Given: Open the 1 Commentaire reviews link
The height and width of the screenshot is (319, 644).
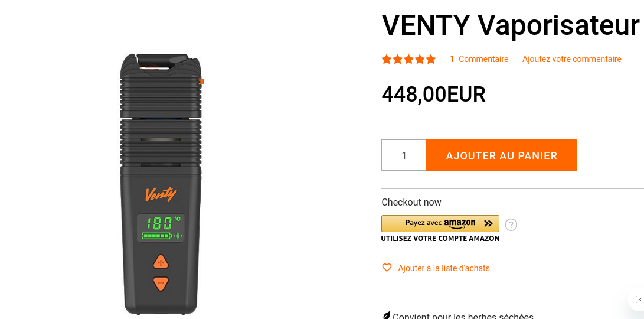Looking at the screenshot, I should pos(479,59).
